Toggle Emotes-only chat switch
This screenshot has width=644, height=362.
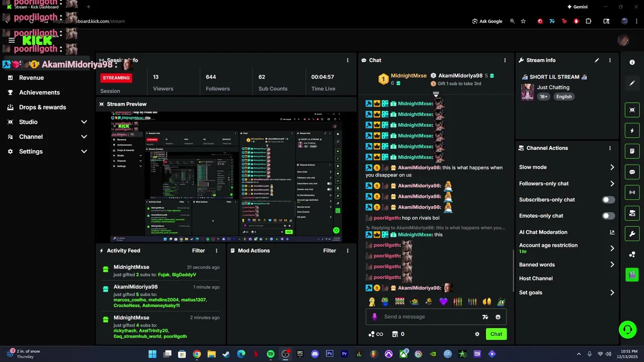click(x=608, y=216)
